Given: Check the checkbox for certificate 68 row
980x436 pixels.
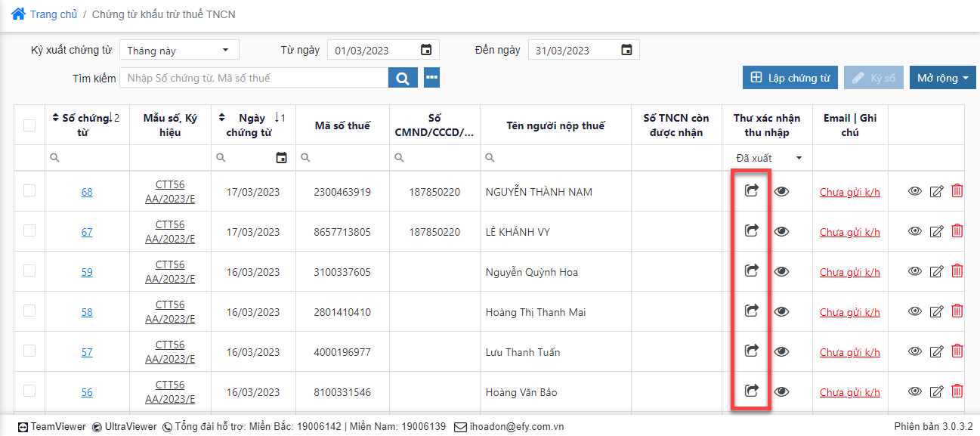Looking at the screenshot, I should pos(29,191).
